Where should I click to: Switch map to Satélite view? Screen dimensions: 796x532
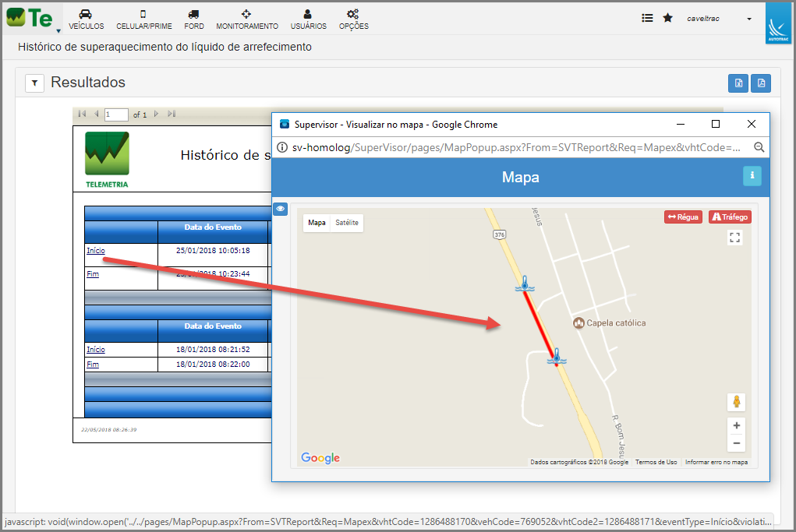tap(347, 223)
